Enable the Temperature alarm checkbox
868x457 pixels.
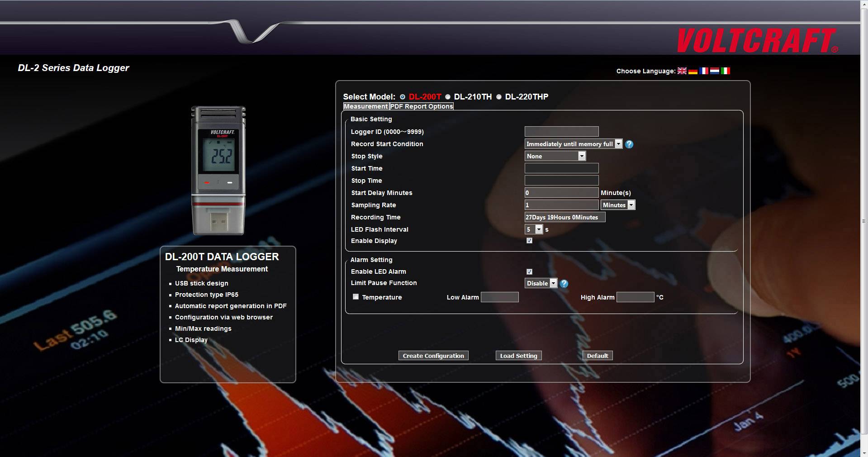coord(356,296)
